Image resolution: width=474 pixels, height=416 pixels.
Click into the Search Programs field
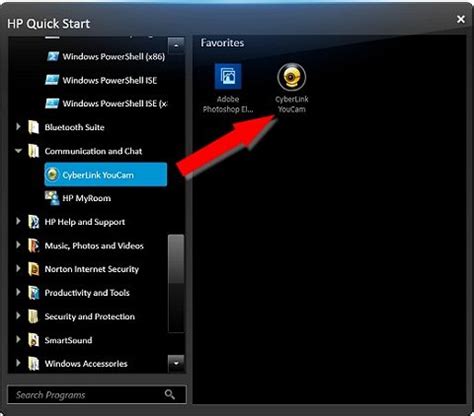(x=97, y=395)
